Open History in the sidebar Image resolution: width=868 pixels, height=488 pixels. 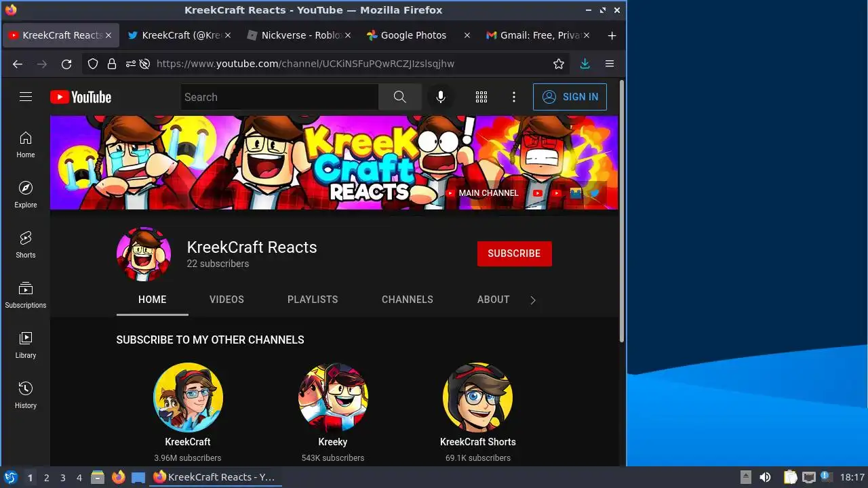pyautogui.click(x=26, y=395)
